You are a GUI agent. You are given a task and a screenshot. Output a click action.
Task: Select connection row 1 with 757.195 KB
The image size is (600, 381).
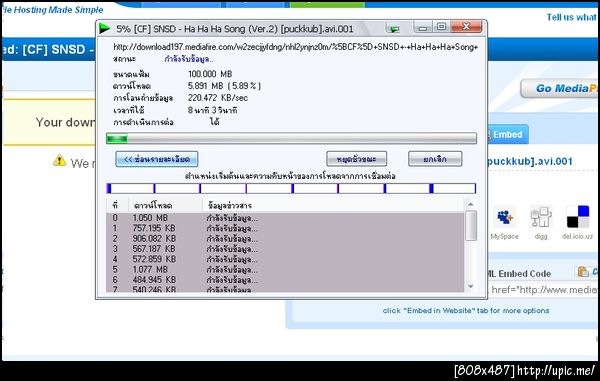point(285,228)
